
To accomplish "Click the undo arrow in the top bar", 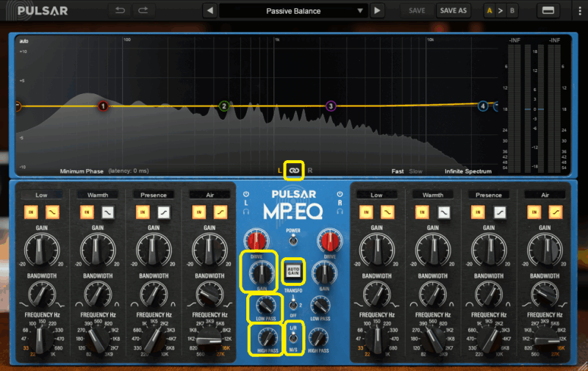I will (x=120, y=10).
